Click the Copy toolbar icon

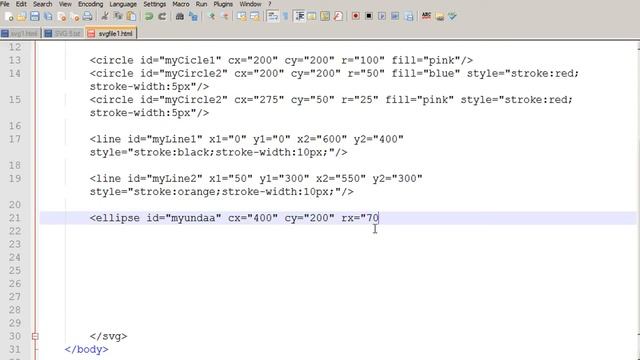[118, 16]
